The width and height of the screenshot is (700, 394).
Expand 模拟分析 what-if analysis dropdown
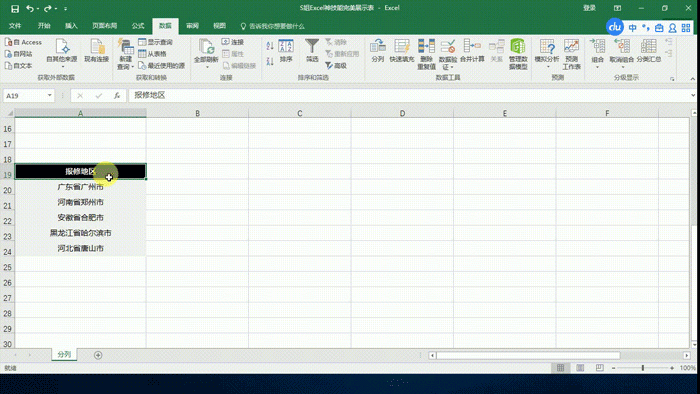[x=547, y=67]
